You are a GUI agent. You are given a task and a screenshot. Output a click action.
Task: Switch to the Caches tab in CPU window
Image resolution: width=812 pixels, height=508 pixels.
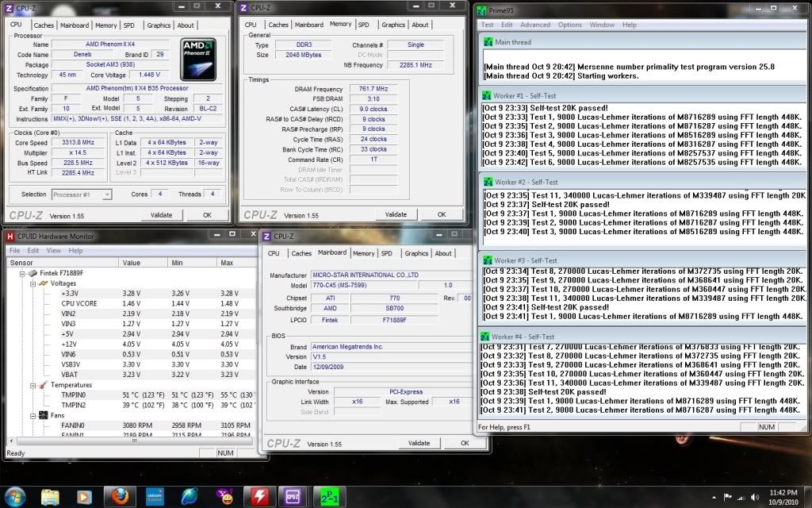(x=44, y=25)
